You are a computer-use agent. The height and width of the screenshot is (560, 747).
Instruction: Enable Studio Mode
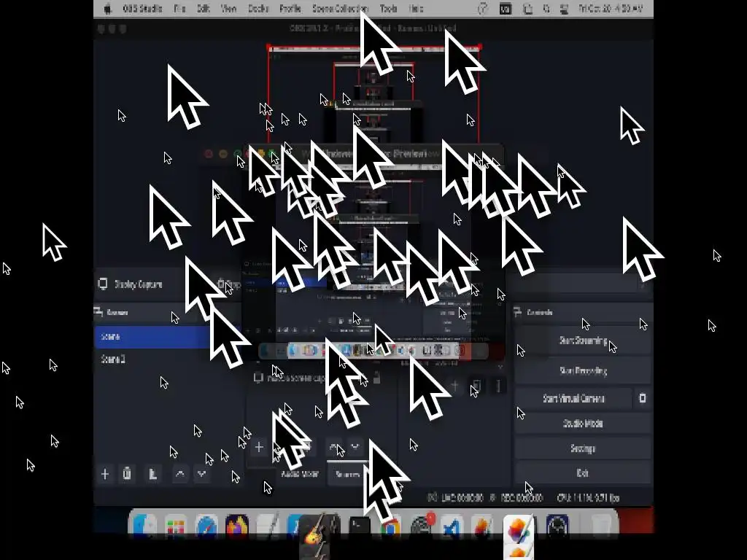coord(583,424)
